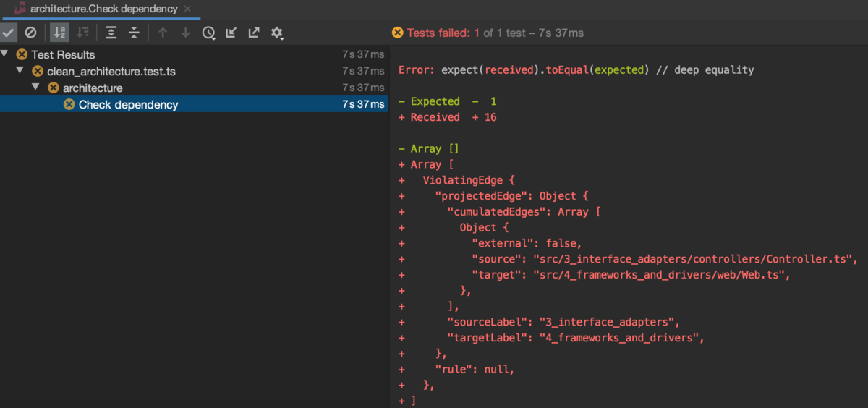Collapse the Test Results root node

pos(6,54)
